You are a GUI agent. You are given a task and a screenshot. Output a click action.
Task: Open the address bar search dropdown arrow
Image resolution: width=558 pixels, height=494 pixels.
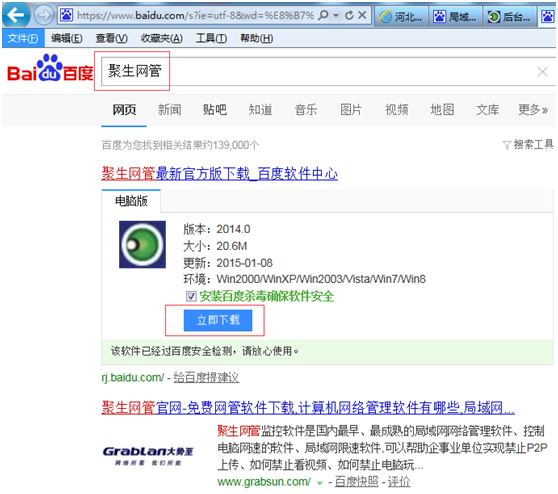(x=336, y=16)
